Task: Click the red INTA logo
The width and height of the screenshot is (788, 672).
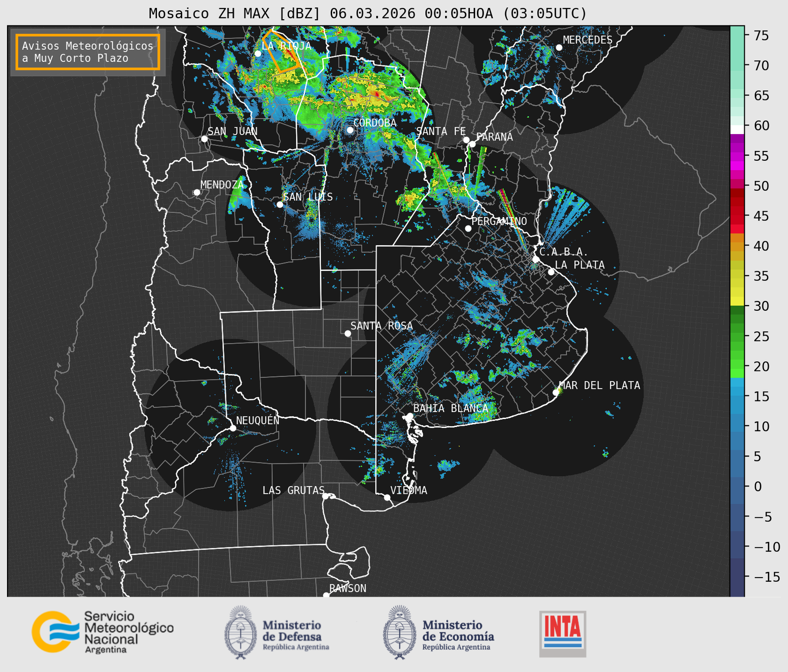Action: [563, 634]
